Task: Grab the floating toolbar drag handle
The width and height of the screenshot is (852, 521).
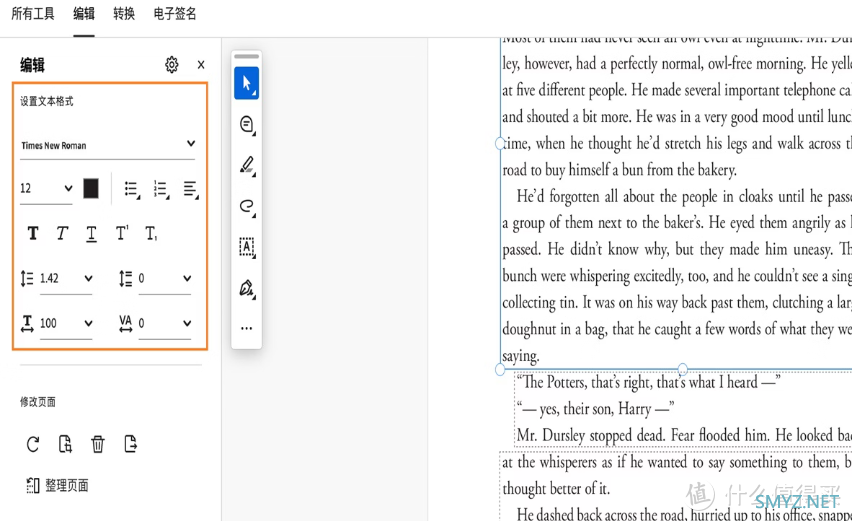Action: click(x=247, y=56)
